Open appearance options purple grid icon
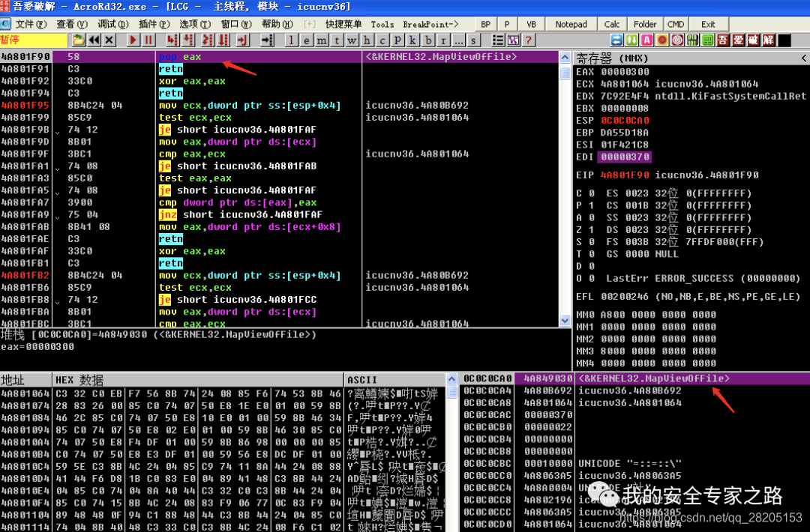Image resolution: width=810 pixels, height=532 pixels. click(x=513, y=40)
